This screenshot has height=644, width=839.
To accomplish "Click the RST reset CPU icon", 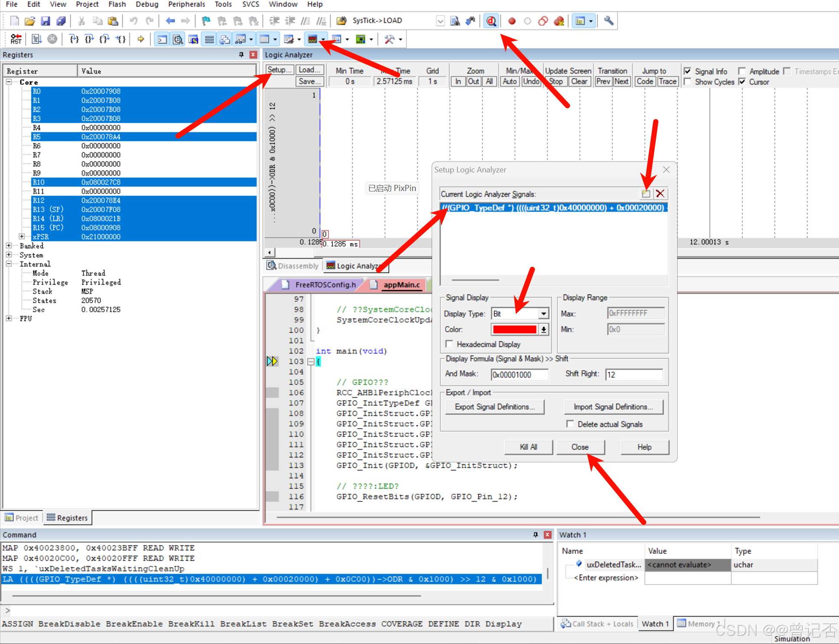I will click(x=16, y=39).
